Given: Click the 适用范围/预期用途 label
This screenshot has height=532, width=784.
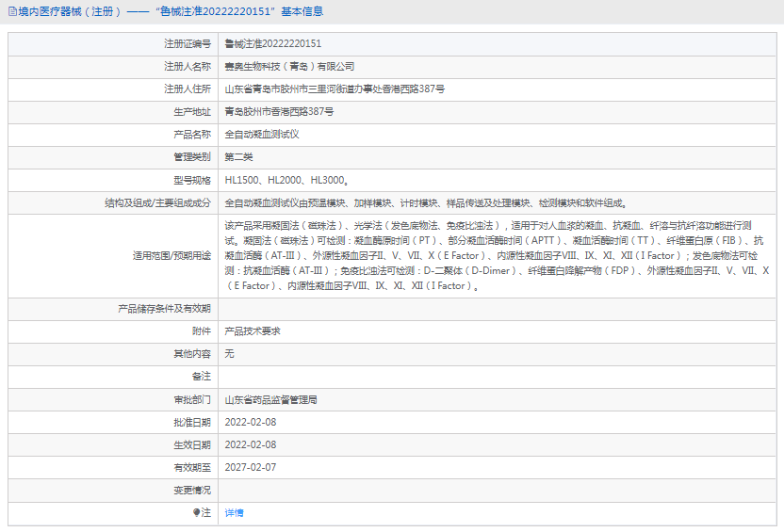Looking at the screenshot, I should point(172,256).
